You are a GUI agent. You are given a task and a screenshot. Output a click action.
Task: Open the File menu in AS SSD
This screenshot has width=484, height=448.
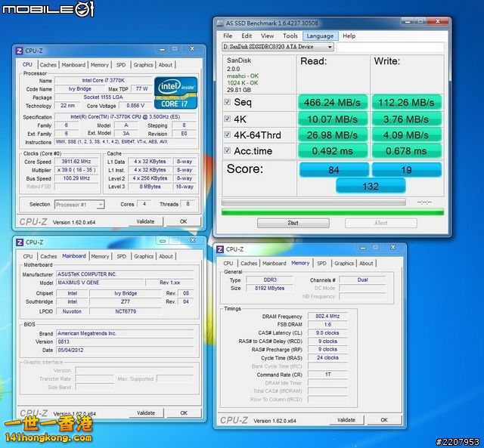coord(228,36)
